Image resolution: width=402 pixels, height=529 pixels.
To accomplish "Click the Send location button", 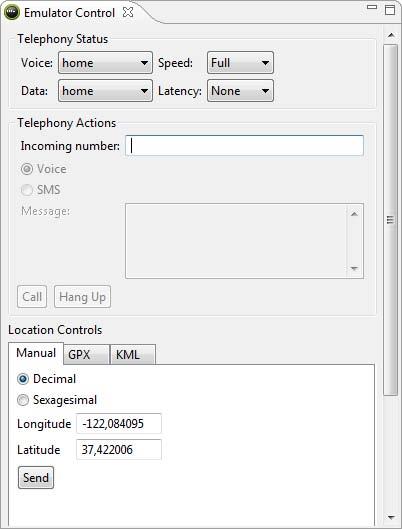I will 36,477.
